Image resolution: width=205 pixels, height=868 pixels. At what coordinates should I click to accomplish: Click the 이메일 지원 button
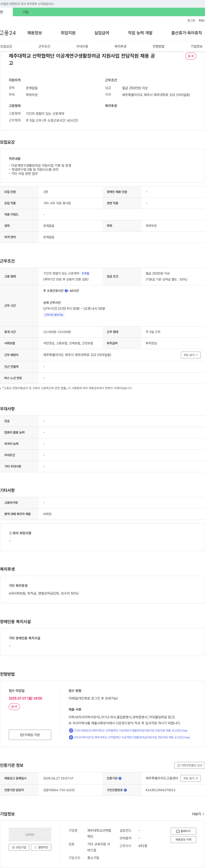point(30,735)
